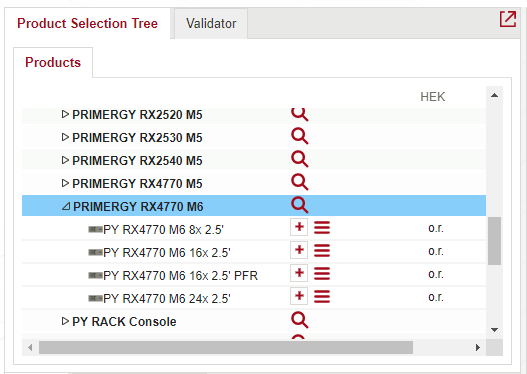527x374 pixels.
Task: Click the horizontal scrollbar left arrow
Action: (30, 347)
